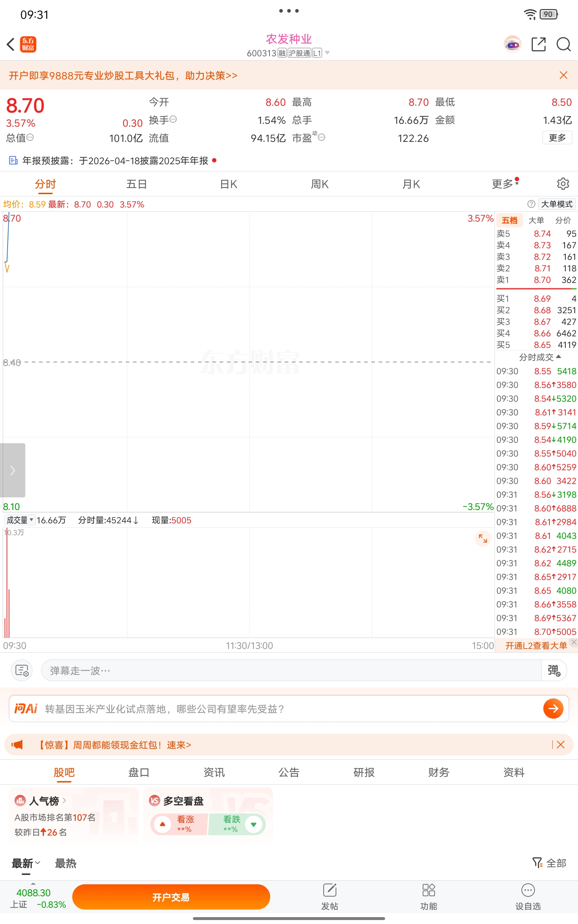Open the AI robot assistant avatar
Image resolution: width=578 pixels, height=924 pixels.
512,44
